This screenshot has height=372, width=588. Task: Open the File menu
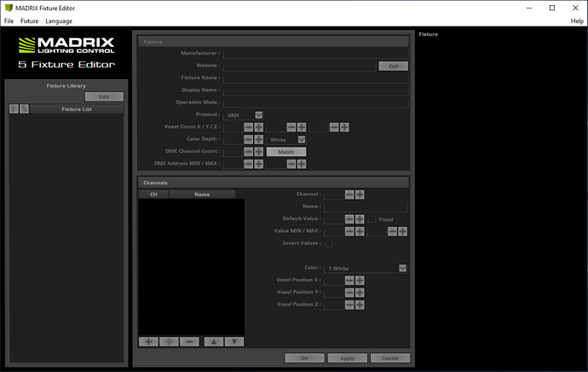pyautogui.click(x=9, y=21)
